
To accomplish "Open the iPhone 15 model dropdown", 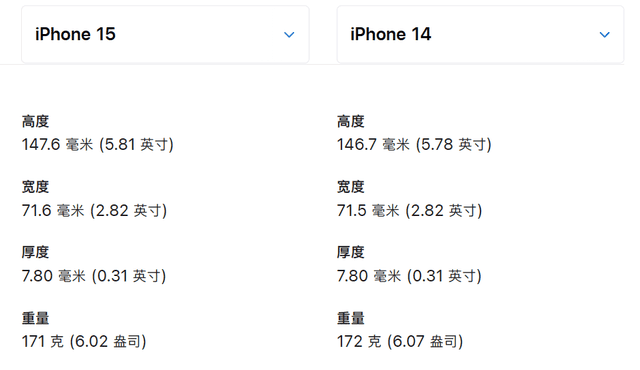I will point(165,34).
